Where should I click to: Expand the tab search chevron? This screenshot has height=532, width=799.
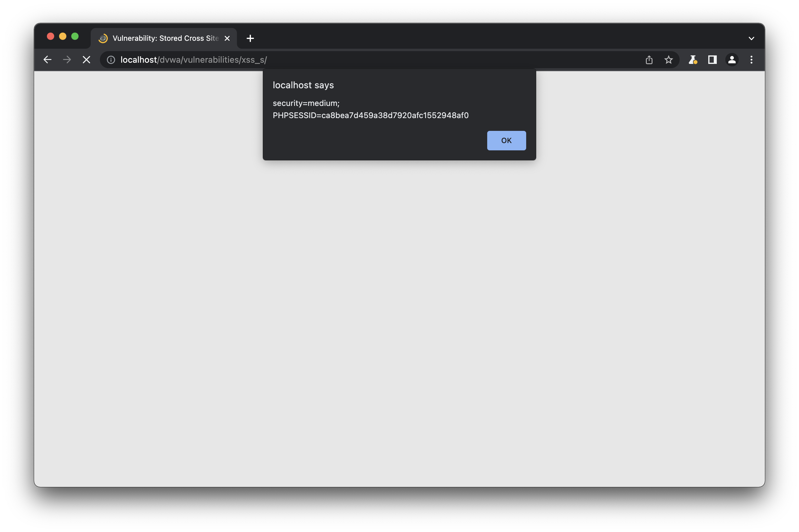click(x=751, y=38)
